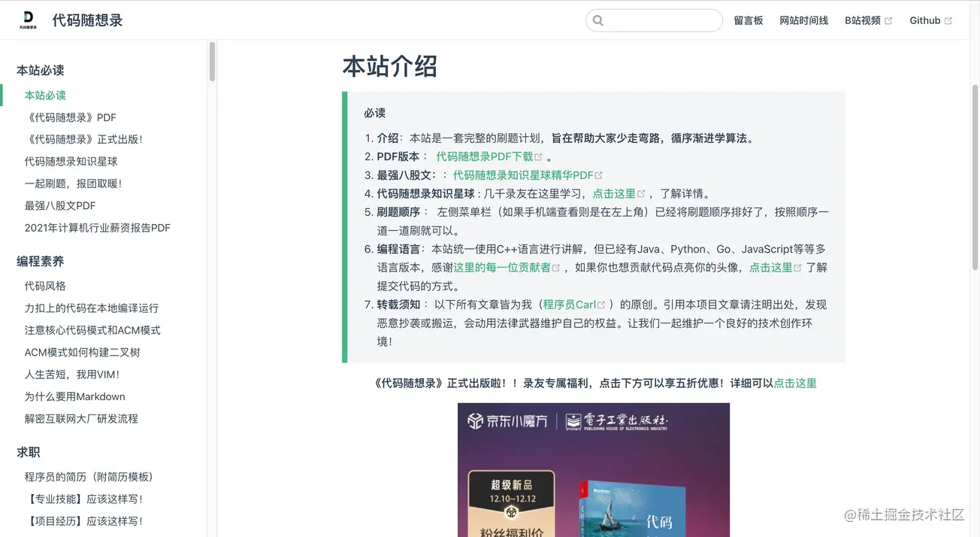Open 力扣上的代码在本地编译运行 sidebar entry
Image resolution: width=980 pixels, height=537 pixels.
pos(92,308)
